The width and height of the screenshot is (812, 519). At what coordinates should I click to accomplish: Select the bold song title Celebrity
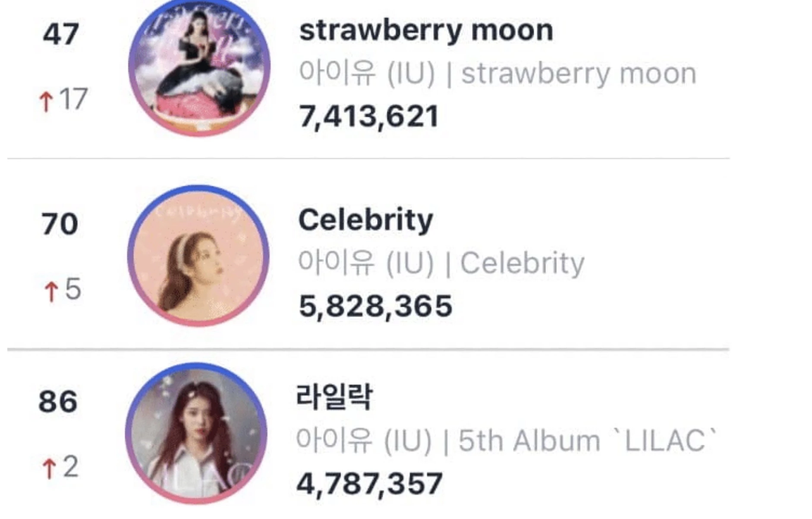click(x=365, y=220)
